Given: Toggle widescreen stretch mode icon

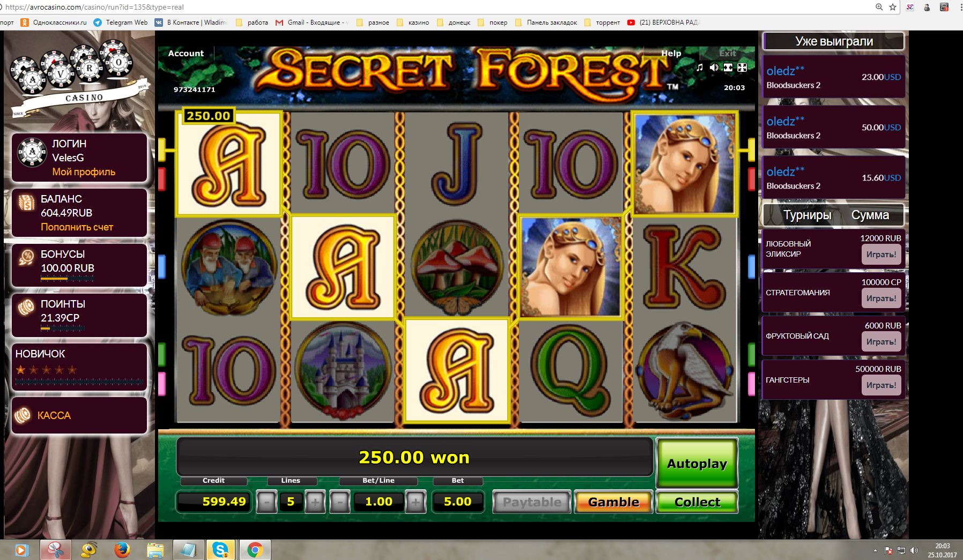Looking at the screenshot, I should pyautogui.click(x=728, y=68).
